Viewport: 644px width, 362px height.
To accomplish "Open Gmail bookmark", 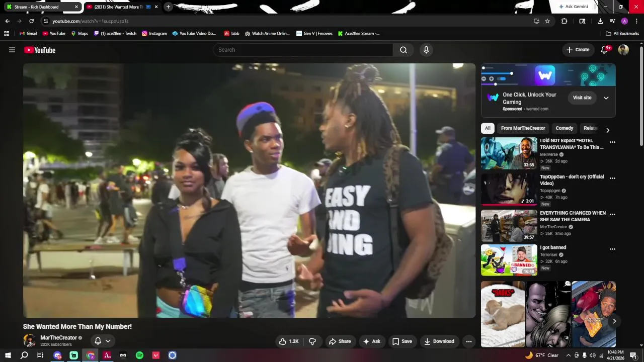I will coord(28,34).
